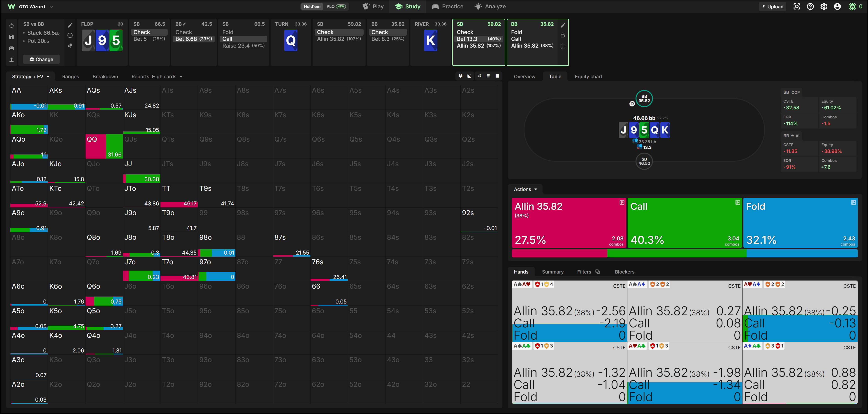Click the gamepad icon in left sidebar

(12, 48)
